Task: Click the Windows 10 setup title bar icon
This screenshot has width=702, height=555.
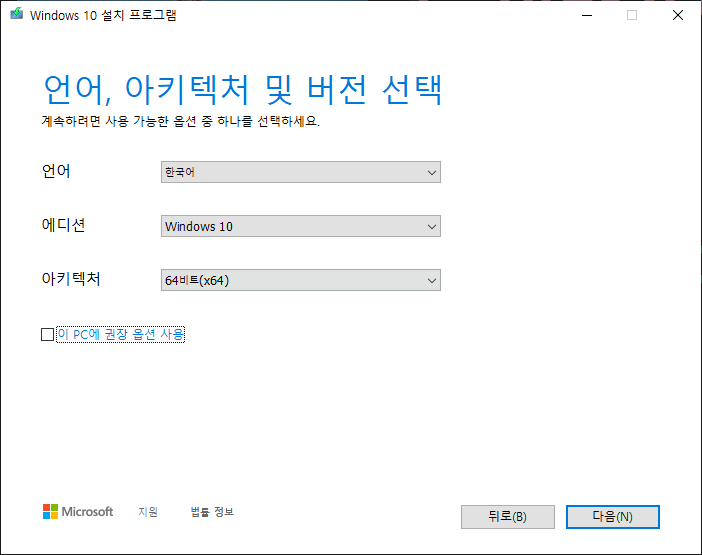Action: 17,14
